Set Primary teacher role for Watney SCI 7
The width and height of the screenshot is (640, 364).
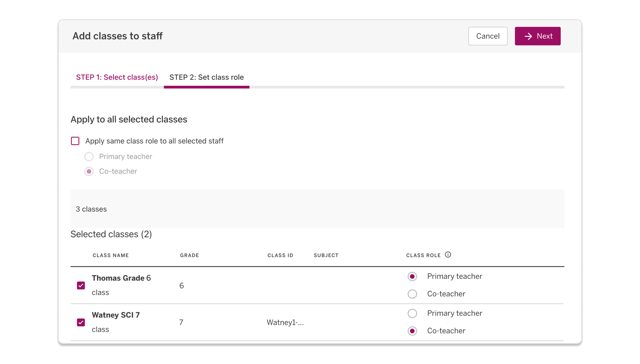pyautogui.click(x=412, y=313)
